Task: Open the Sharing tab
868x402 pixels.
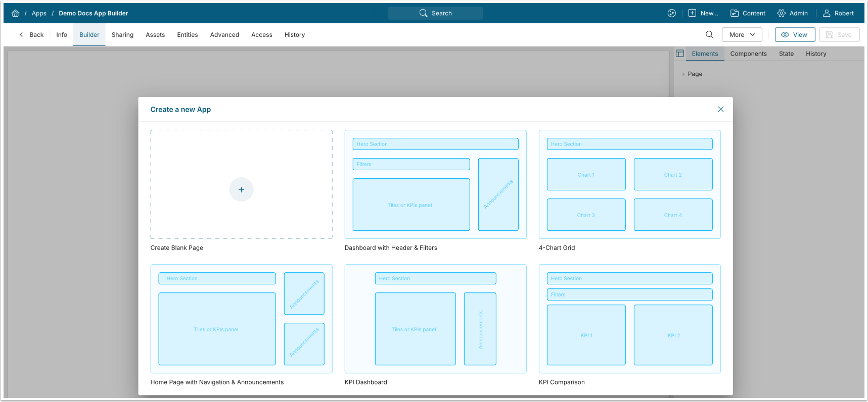Action: click(122, 35)
